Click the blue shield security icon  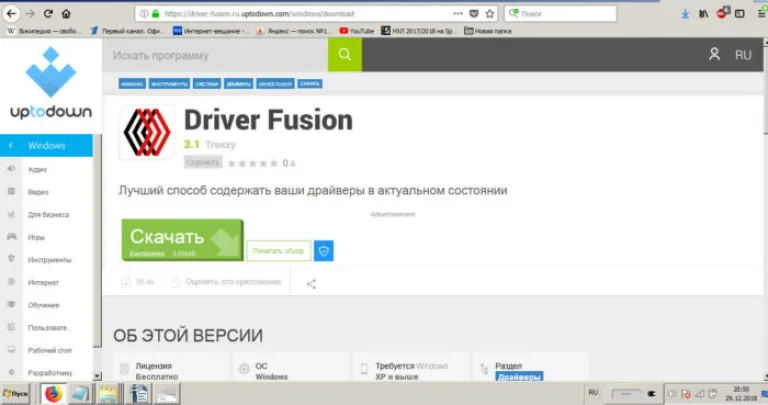pyautogui.click(x=324, y=251)
